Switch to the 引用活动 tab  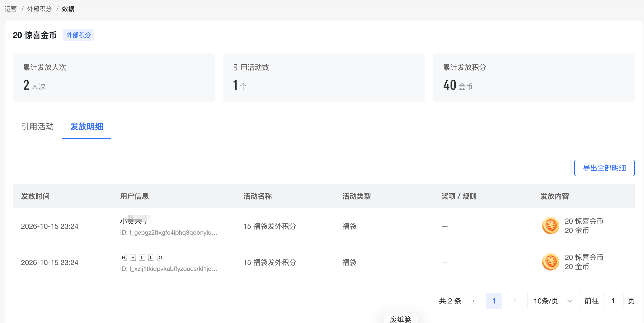coord(37,127)
